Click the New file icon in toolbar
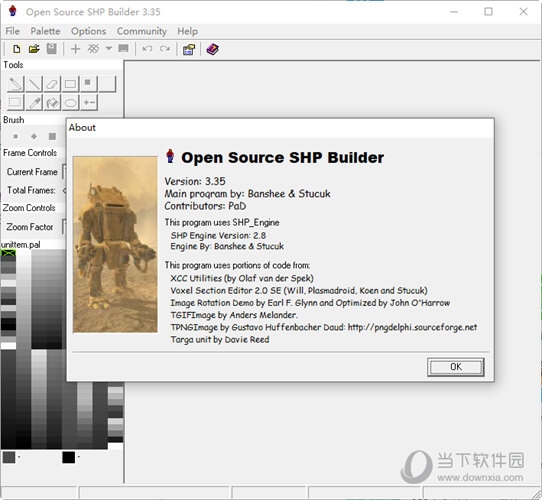This screenshot has height=500, width=542. [x=16, y=49]
